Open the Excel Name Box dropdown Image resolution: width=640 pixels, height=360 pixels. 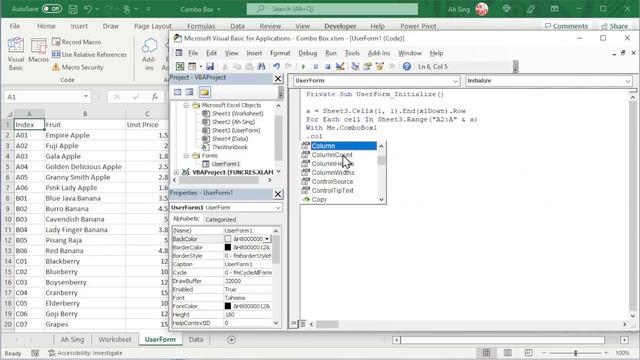click(86, 97)
